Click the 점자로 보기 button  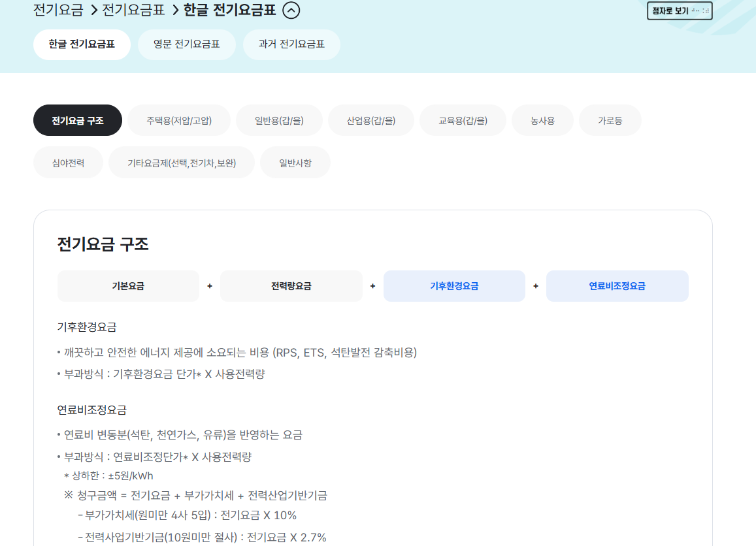tap(680, 10)
